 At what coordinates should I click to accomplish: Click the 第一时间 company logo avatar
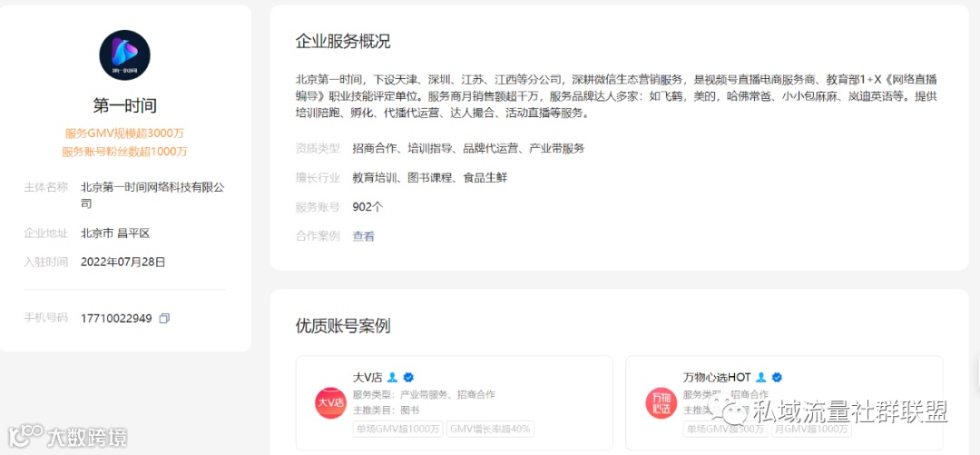coord(124,55)
